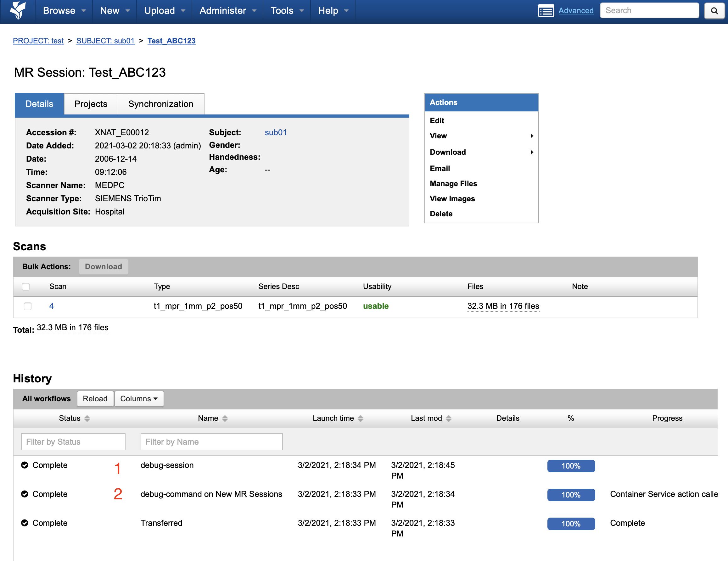Screen dimensions: 728x561
Task: Click the XNAT logo home icon
Action: (18, 11)
